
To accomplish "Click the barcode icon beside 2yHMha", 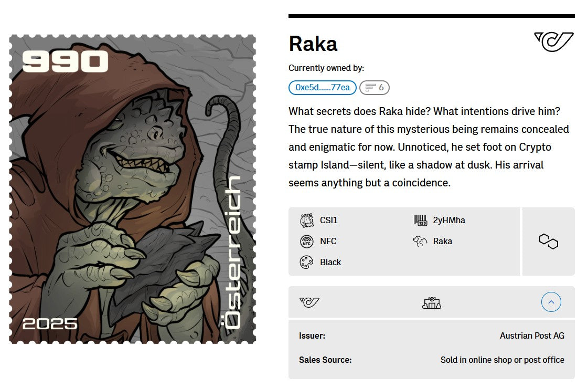I will [x=420, y=219].
